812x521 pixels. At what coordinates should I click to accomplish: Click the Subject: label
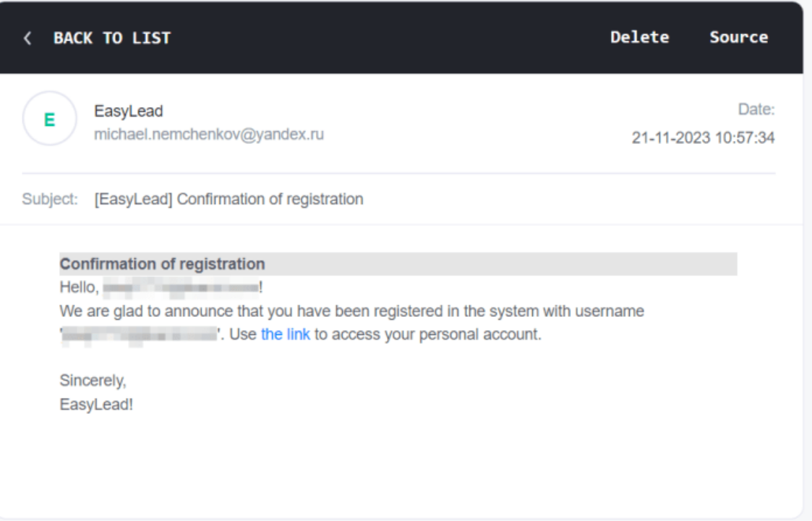(x=50, y=199)
